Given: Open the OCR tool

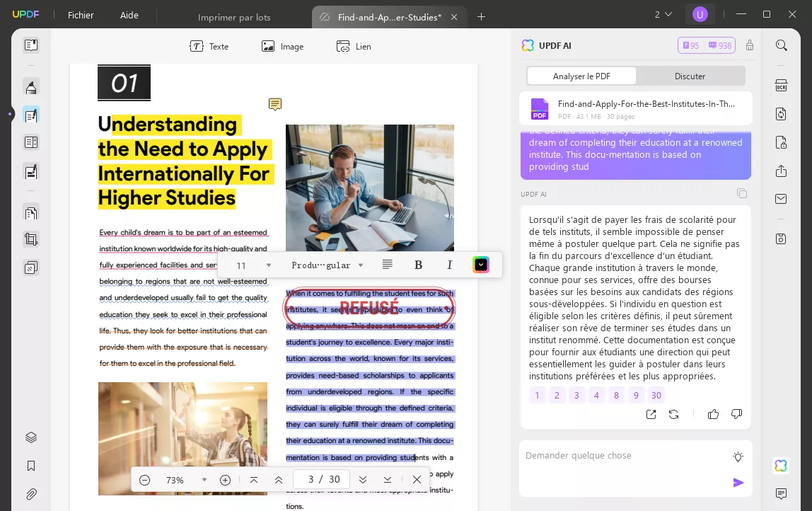Looking at the screenshot, I should pyautogui.click(x=781, y=86).
